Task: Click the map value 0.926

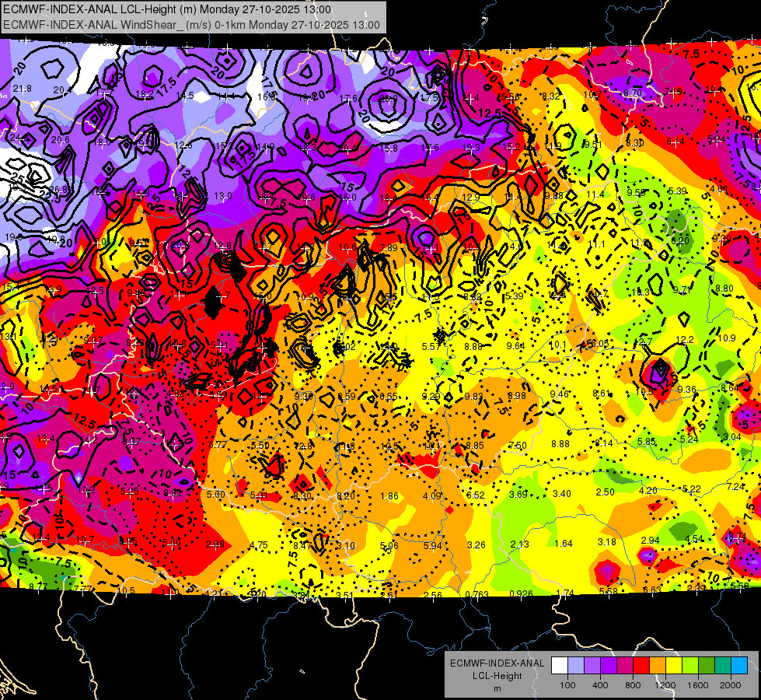Action: pyautogui.click(x=522, y=593)
